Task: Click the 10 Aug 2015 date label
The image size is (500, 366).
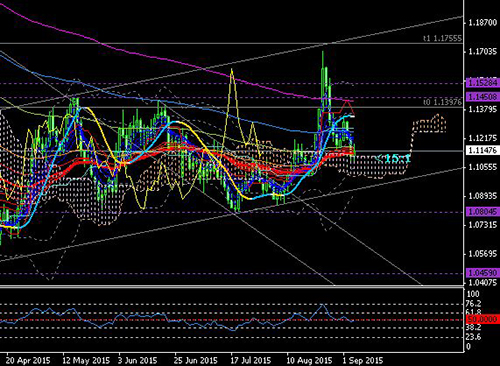Action: pos(309,360)
